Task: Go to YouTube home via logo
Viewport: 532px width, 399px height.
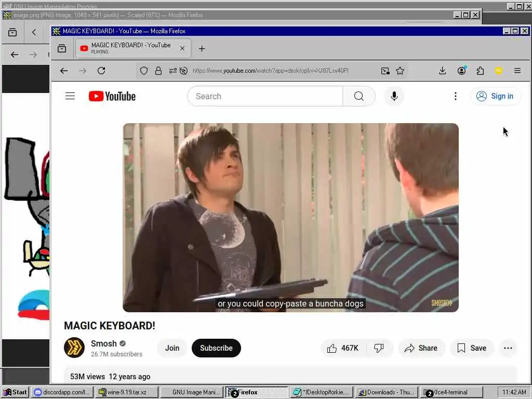Action: pos(112,96)
